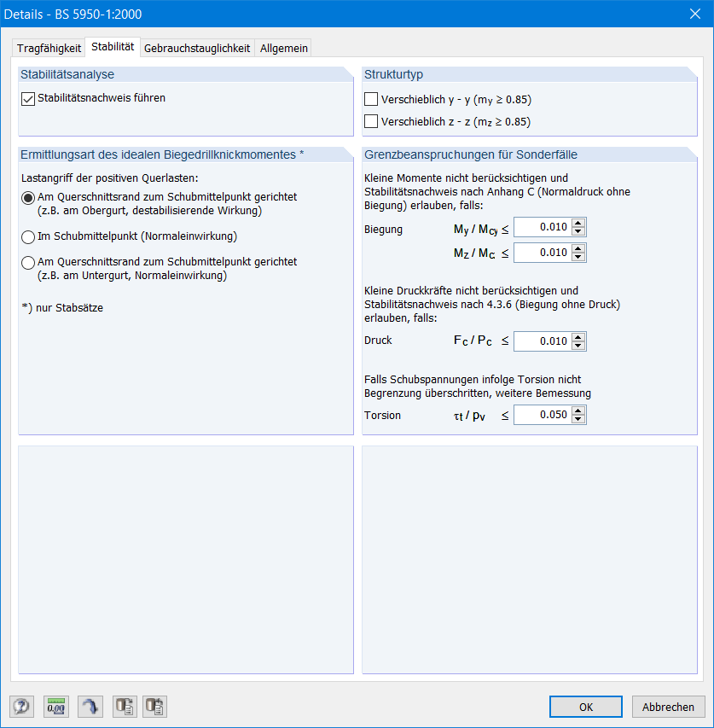
Task: Click the '*) nur Stabsätze' footnote text
Action: (62, 308)
